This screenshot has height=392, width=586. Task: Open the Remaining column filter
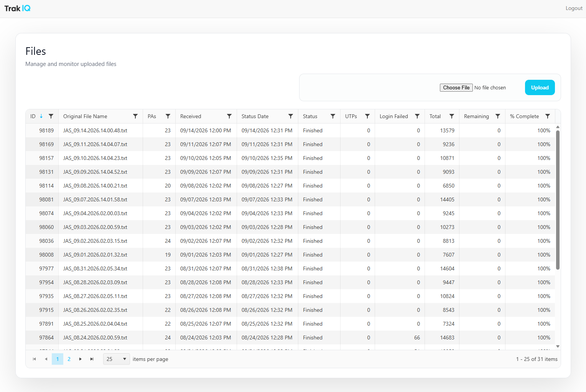[498, 116]
